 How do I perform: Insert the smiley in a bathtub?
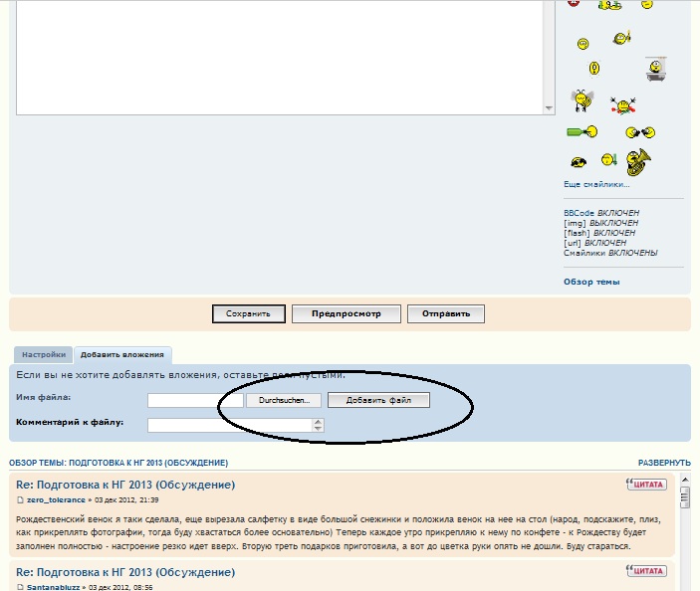click(x=654, y=69)
